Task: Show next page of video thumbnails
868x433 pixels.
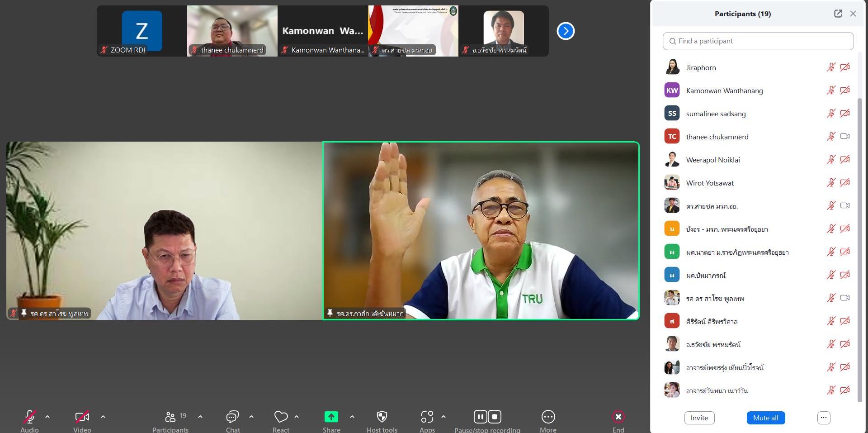Action: [x=566, y=31]
